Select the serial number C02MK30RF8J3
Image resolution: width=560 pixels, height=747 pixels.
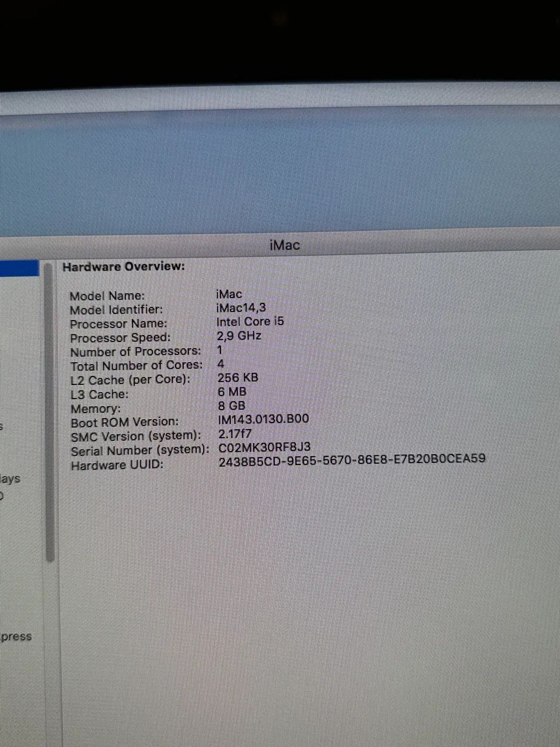click(265, 448)
